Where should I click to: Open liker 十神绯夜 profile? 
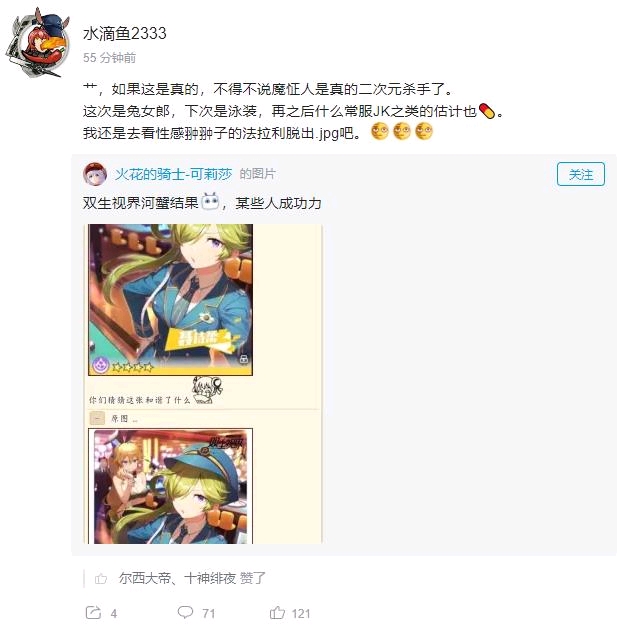coord(210,578)
